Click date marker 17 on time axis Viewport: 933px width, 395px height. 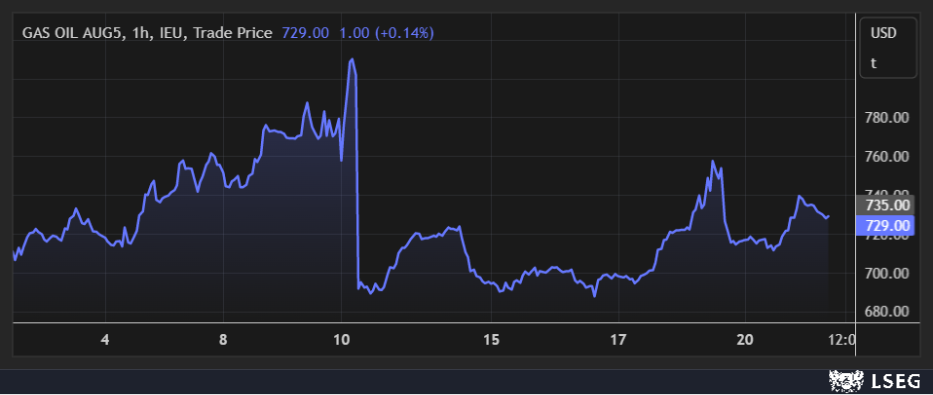point(619,340)
